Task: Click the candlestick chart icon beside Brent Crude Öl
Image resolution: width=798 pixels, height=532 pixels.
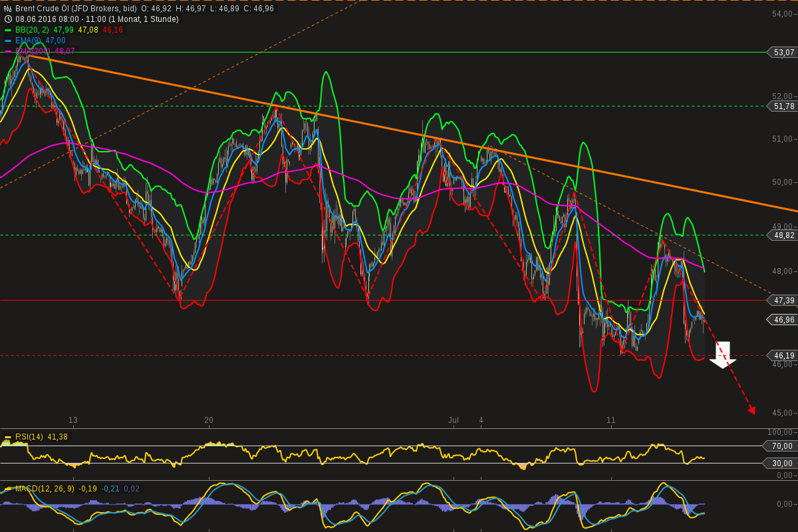Action: click(7, 9)
